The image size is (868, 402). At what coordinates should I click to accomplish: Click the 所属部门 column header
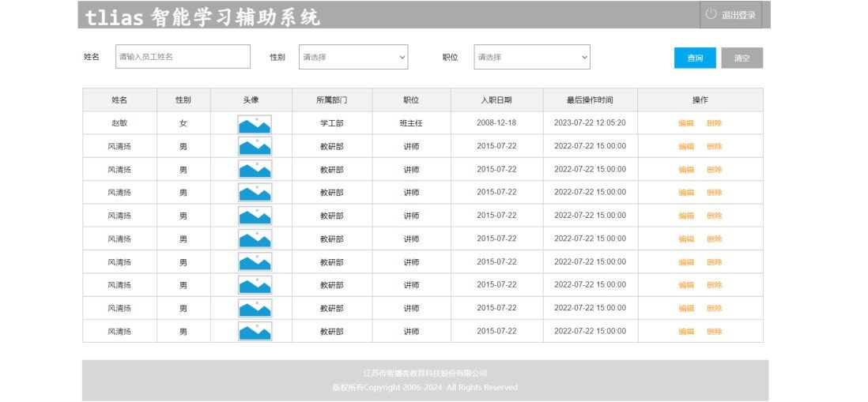[x=332, y=100]
